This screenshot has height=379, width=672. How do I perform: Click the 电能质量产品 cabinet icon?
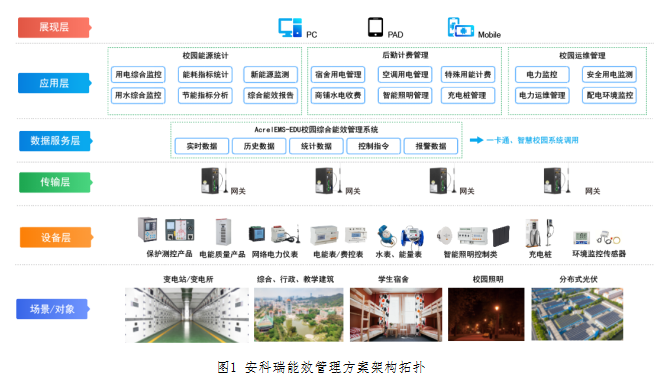pyautogui.click(x=223, y=232)
